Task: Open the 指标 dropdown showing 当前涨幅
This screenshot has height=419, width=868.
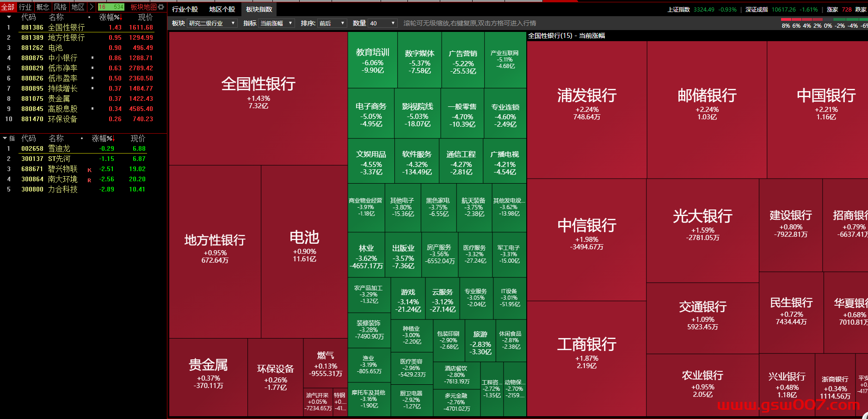Action: (x=277, y=23)
